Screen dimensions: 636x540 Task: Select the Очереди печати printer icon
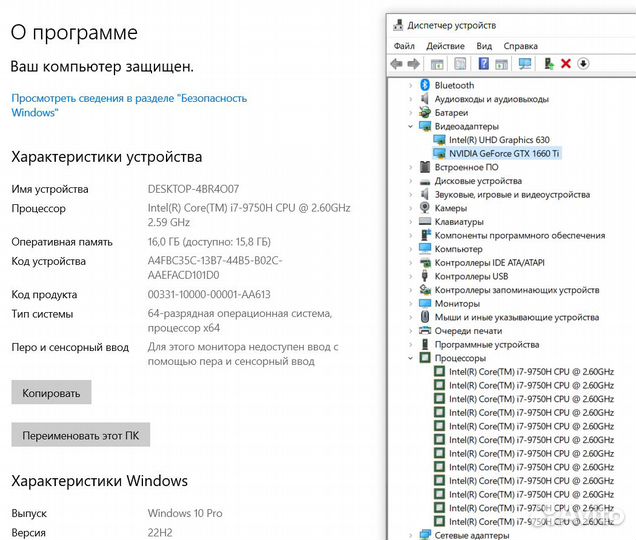click(x=425, y=330)
